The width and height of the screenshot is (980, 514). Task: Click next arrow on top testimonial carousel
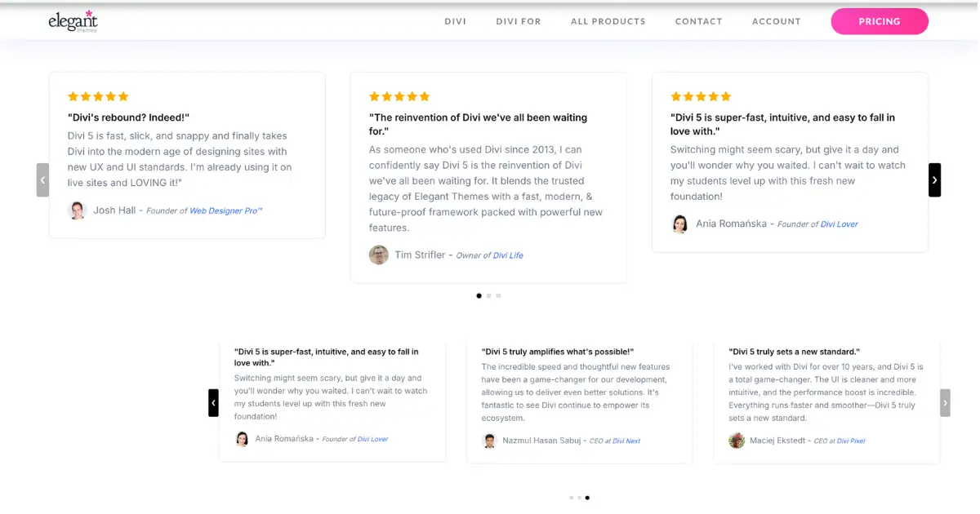934,179
